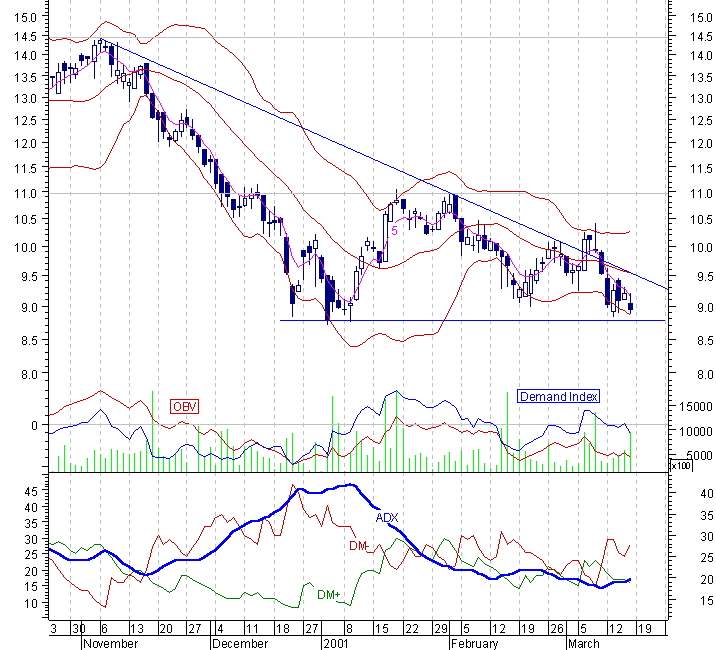The image size is (716, 650).
Task: Click the date tick labeled 26
Action: 557,629
